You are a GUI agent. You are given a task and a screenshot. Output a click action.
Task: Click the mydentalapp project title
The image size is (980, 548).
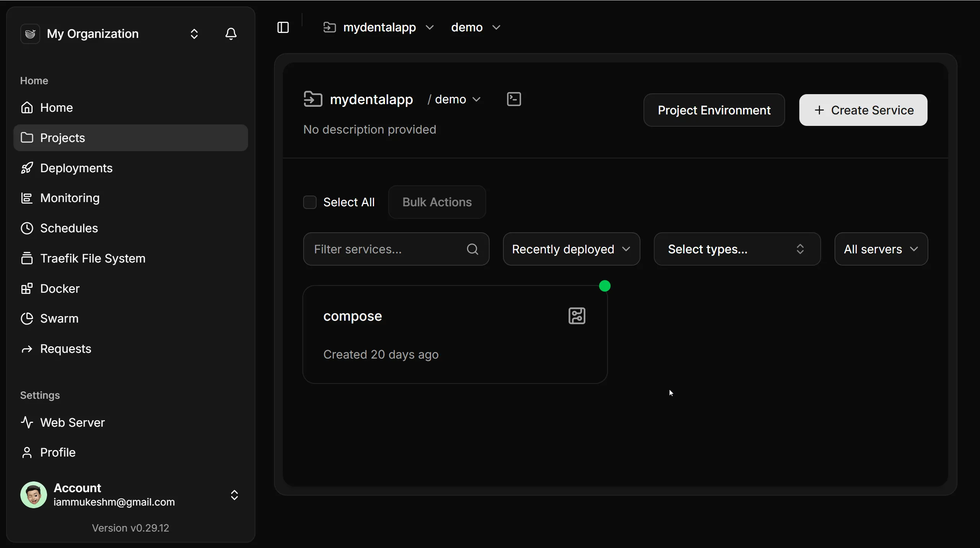pyautogui.click(x=371, y=99)
